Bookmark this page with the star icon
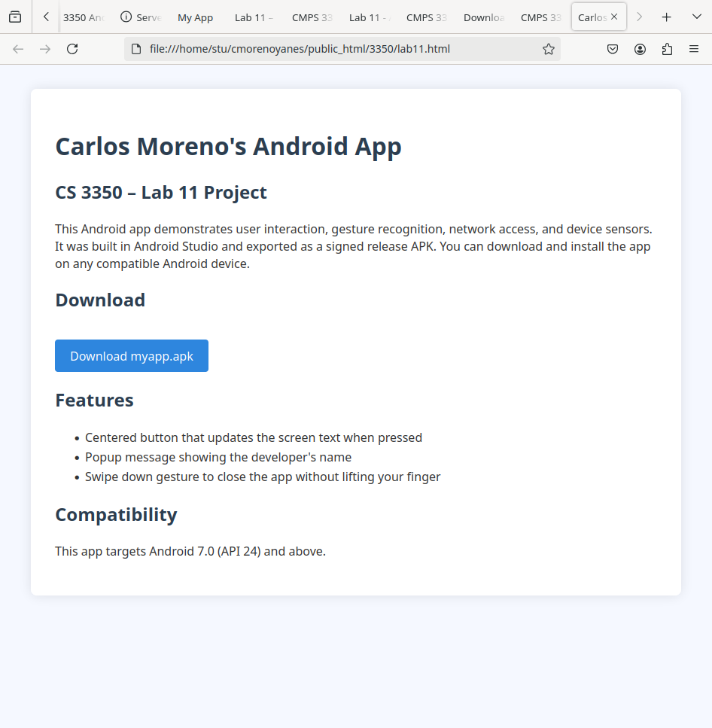The image size is (712, 728). click(549, 49)
